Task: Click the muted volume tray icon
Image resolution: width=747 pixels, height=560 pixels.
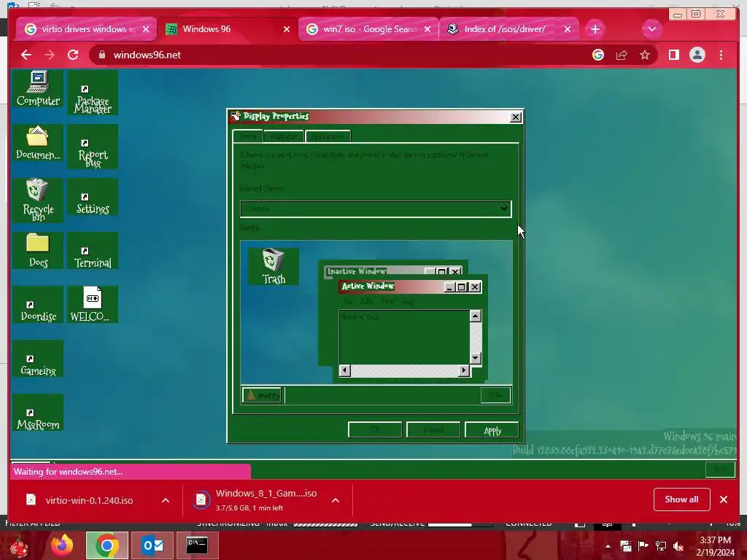Action: [x=678, y=546]
